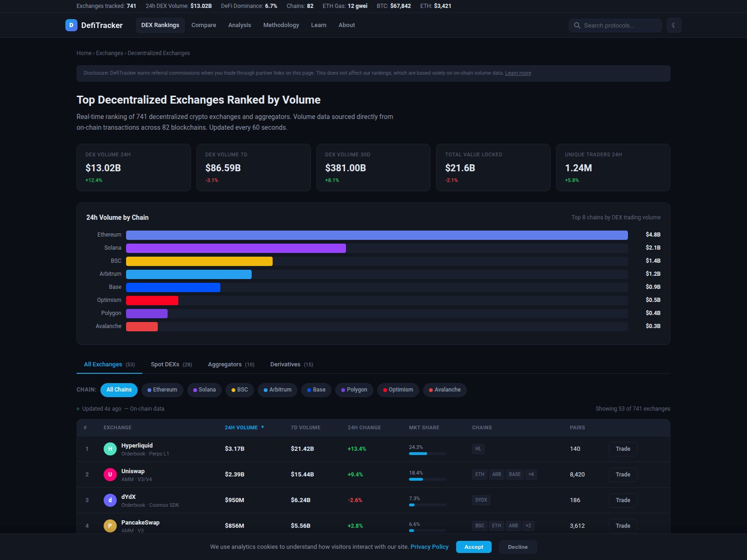Click the Hyperliquid avatar icon
The image size is (747, 560).
click(110, 449)
